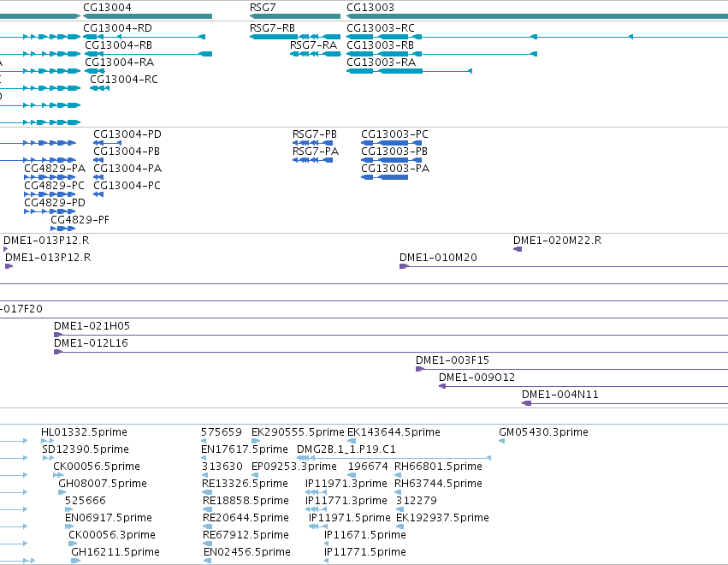
Task: Click the IP11671.5prime EST label
Action: [x=365, y=535]
